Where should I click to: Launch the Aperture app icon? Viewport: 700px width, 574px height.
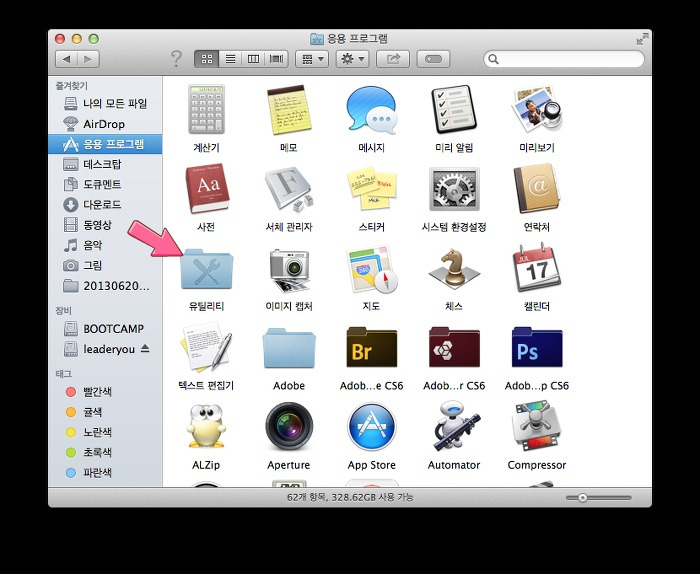point(288,426)
